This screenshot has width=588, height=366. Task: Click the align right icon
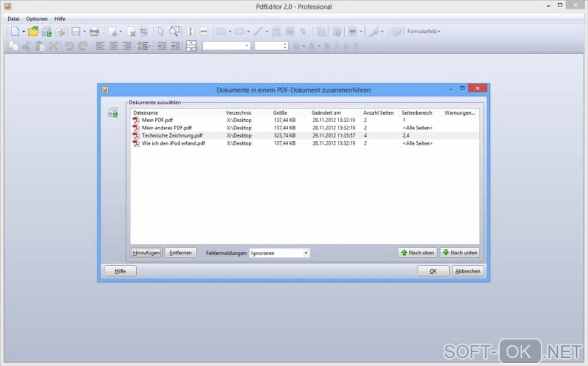click(127, 46)
